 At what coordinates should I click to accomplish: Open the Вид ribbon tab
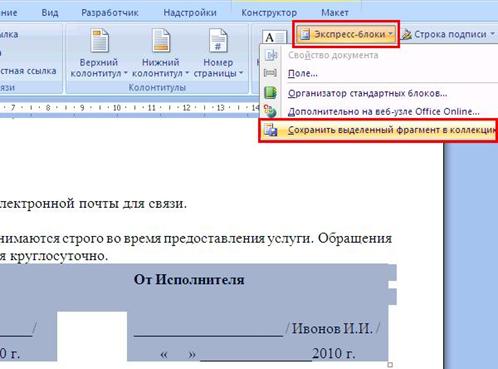tap(50, 13)
